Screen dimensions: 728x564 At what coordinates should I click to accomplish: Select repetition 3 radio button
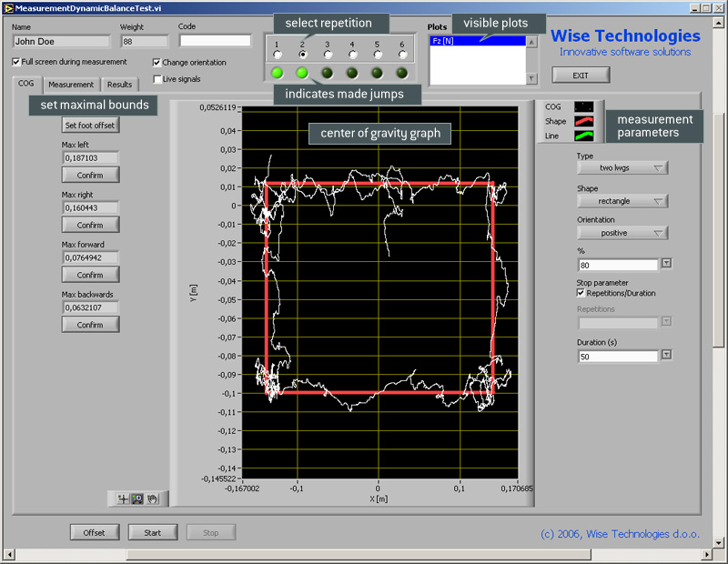(328, 55)
